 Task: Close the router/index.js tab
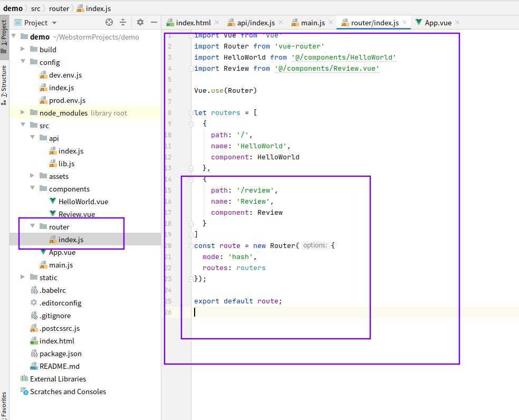tap(405, 22)
